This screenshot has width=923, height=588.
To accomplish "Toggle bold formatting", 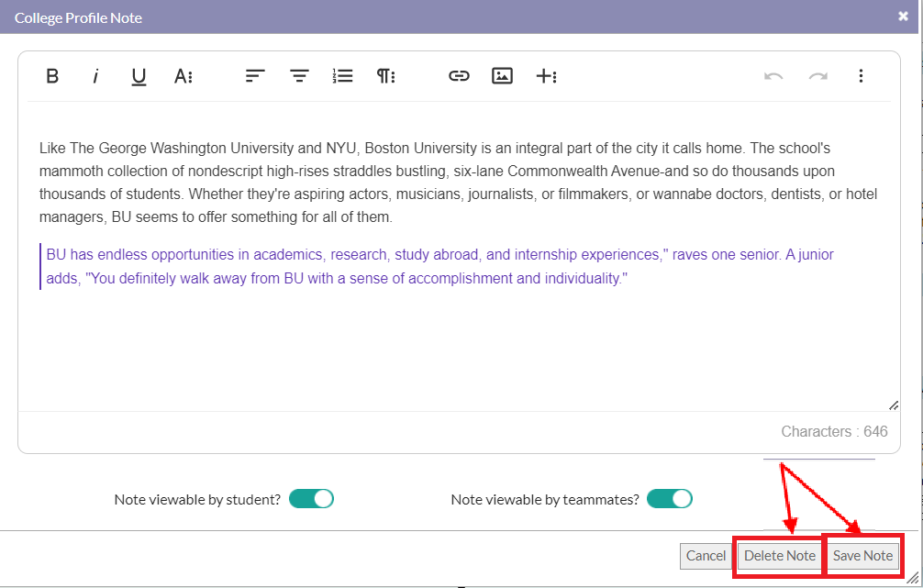I will pyautogui.click(x=52, y=76).
